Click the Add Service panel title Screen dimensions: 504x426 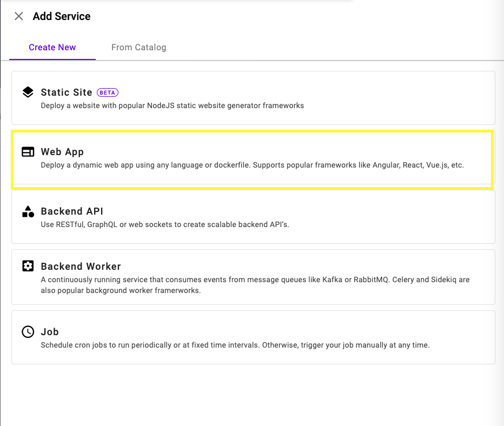pyautogui.click(x=62, y=16)
